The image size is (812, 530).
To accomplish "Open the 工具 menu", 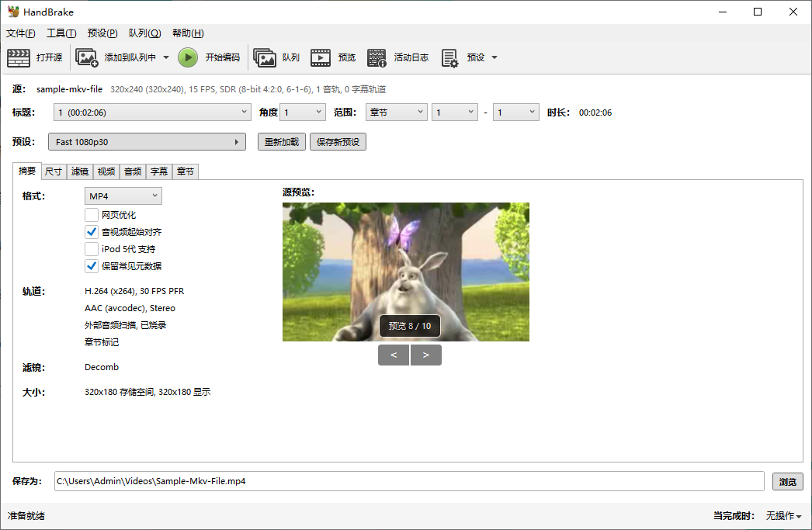I will (61, 33).
